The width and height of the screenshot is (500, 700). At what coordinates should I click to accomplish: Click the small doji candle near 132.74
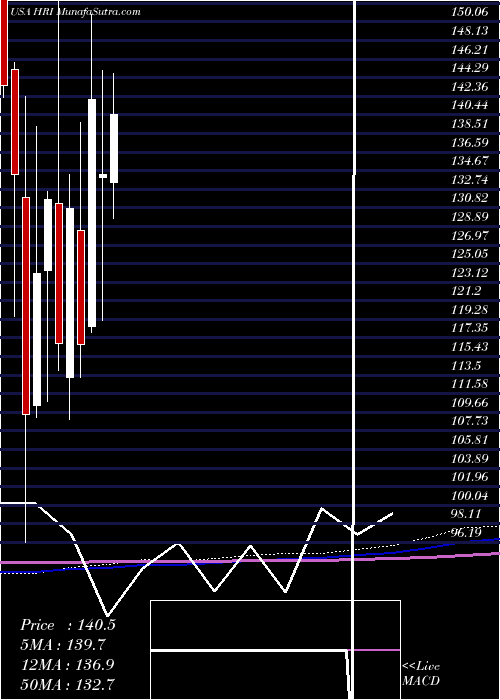coord(103,176)
